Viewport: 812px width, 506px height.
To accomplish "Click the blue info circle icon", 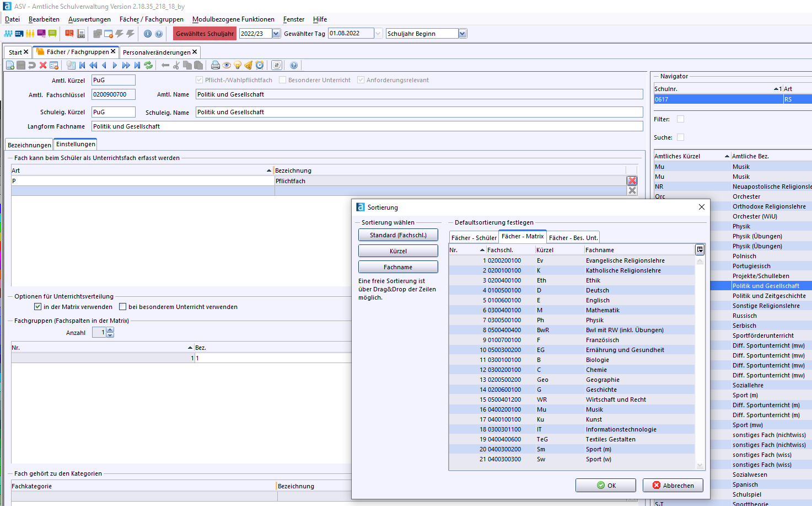I will [x=148, y=34].
